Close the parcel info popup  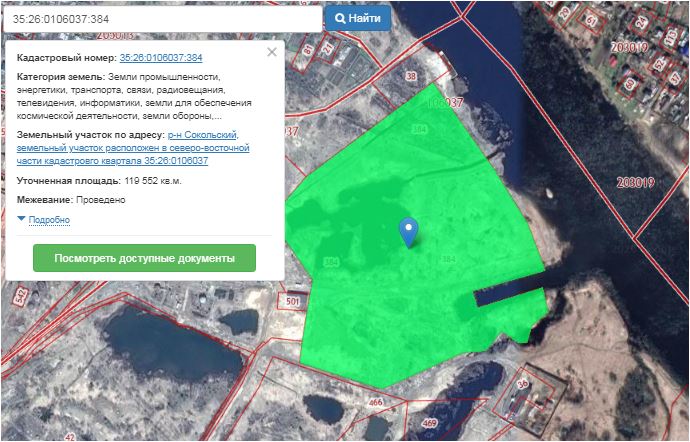coord(271,53)
